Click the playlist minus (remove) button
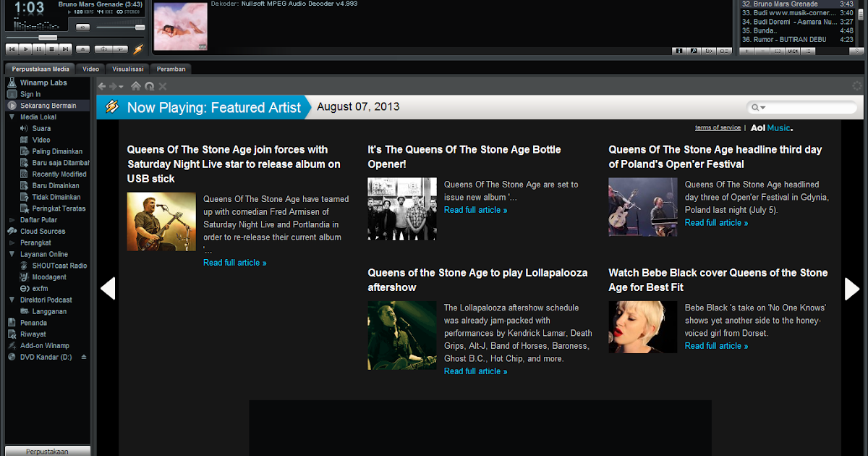The height and width of the screenshot is (456, 868). [762, 51]
